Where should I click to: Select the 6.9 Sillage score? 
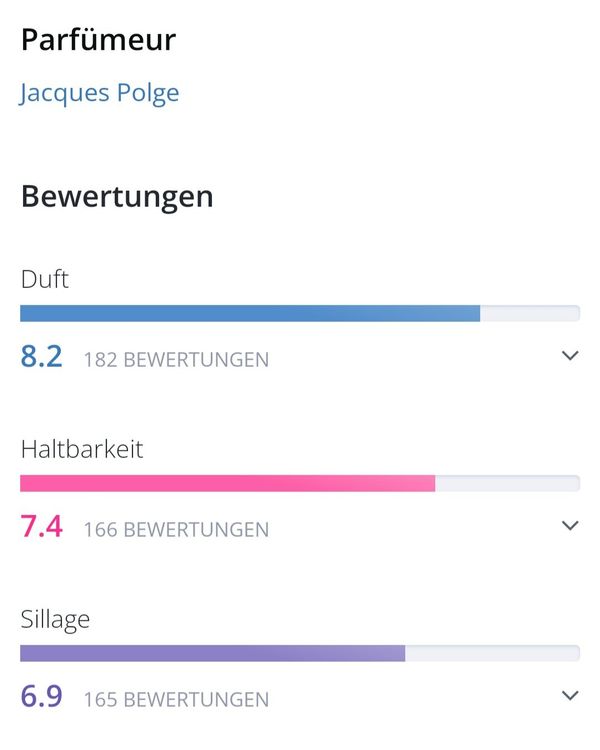(42, 697)
